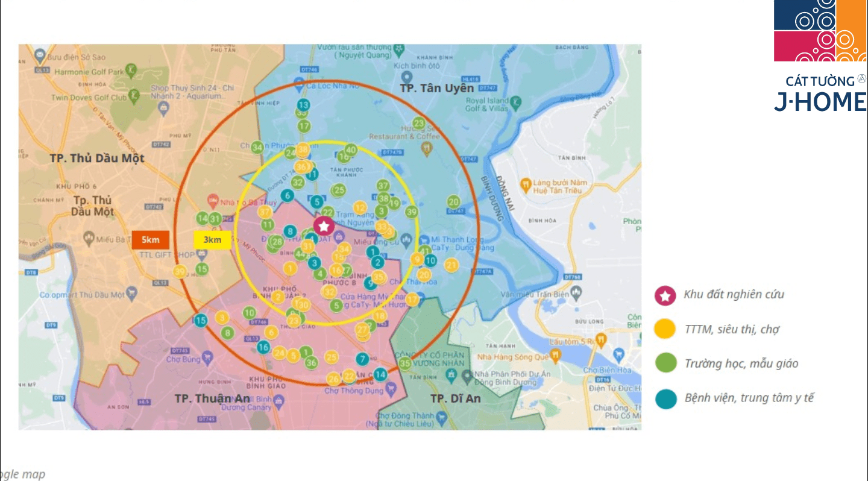Click the TP. Thủ Dầu Một label

(97, 158)
